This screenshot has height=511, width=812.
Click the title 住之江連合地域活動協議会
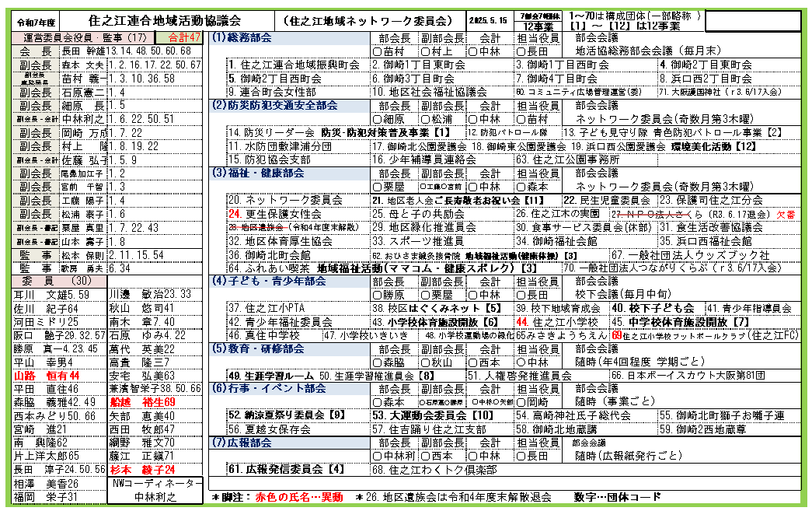tap(165, 21)
